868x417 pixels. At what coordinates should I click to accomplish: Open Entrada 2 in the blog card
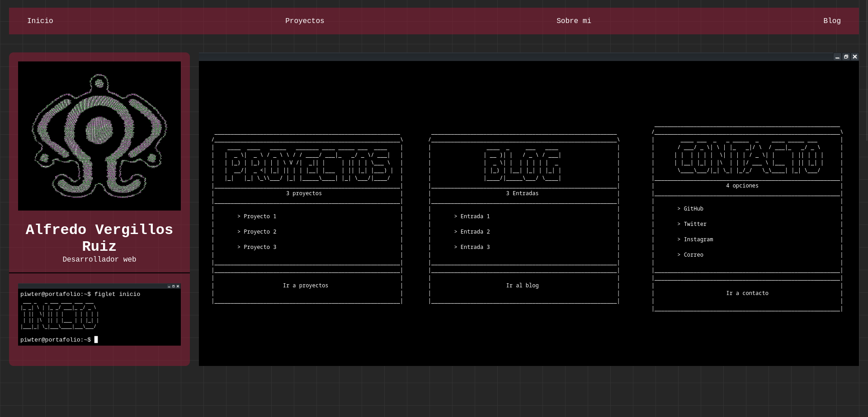[x=475, y=232]
